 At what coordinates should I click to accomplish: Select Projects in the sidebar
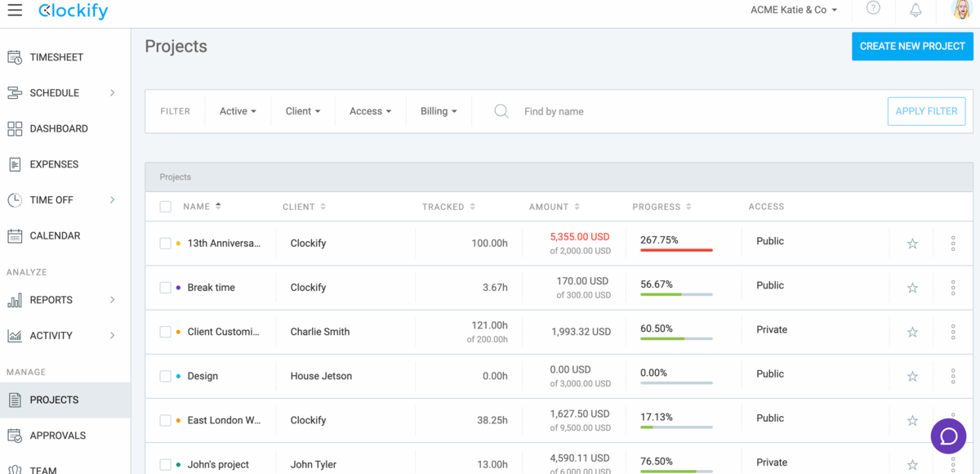pos(65,400)
